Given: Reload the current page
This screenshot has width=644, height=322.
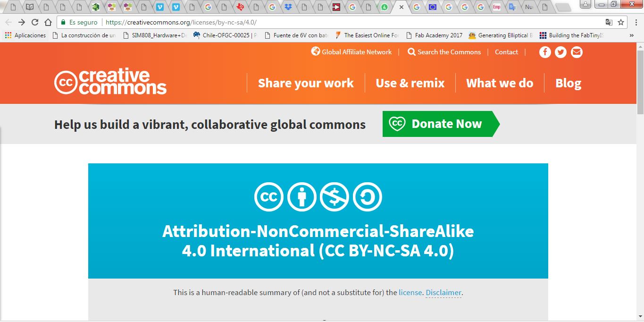Looking at the screenshot, I should point(34,22).
